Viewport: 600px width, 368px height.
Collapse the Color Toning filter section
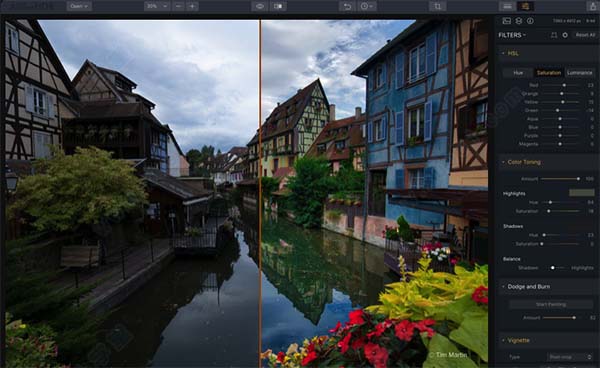point(504,162)
